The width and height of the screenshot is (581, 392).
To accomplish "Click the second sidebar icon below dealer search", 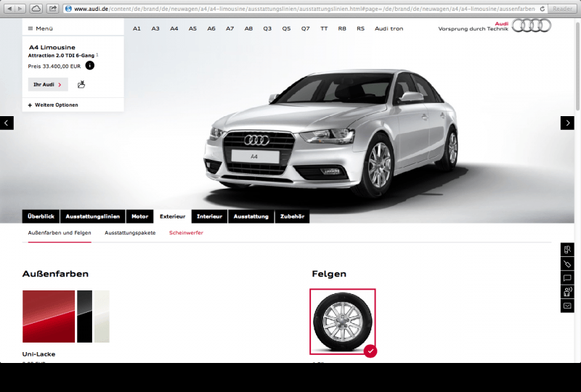I will (567, 264).
